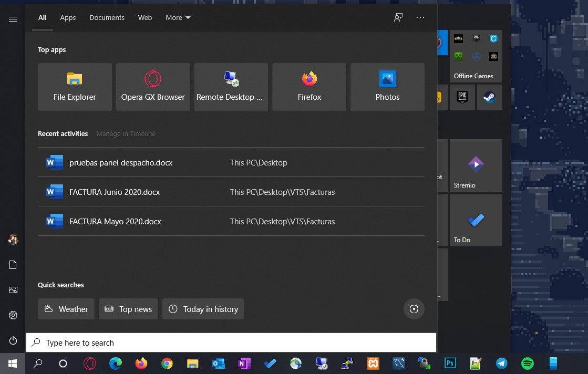Launch Opera GX Browser from Top apps

(153, 87)
